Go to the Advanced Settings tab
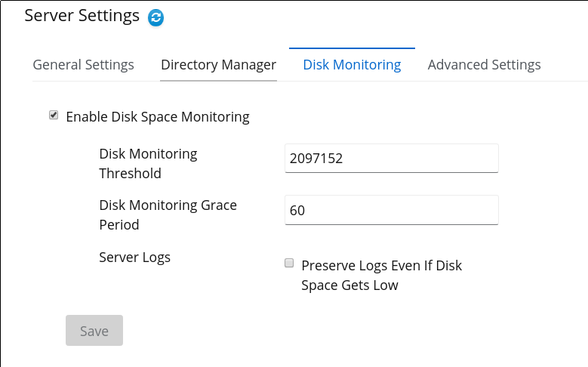The image size is (588, 367). pos(484,64)
